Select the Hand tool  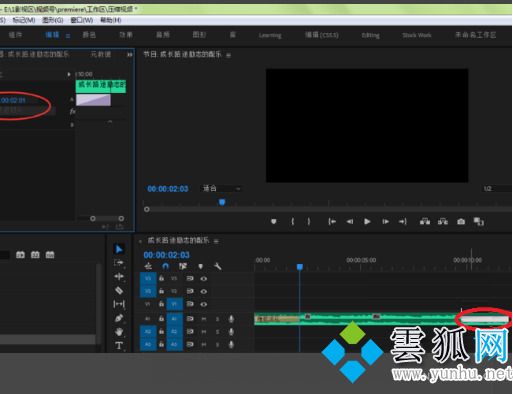[x=119, y=332]
